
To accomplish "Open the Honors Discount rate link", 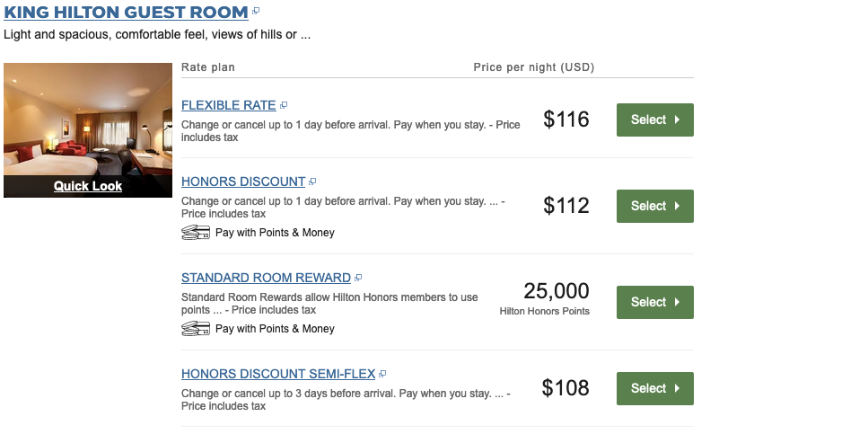I will (242, 182).
